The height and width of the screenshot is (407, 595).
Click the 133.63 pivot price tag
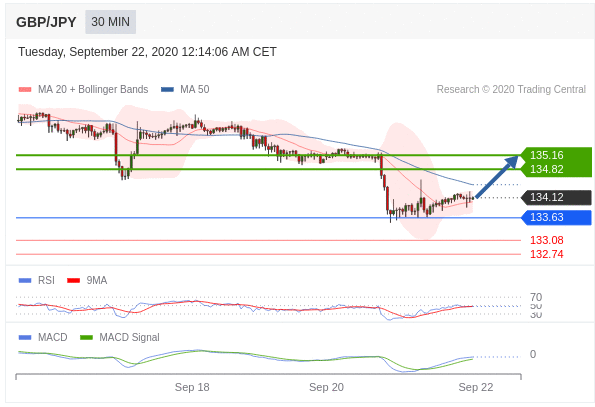point(556,218)
